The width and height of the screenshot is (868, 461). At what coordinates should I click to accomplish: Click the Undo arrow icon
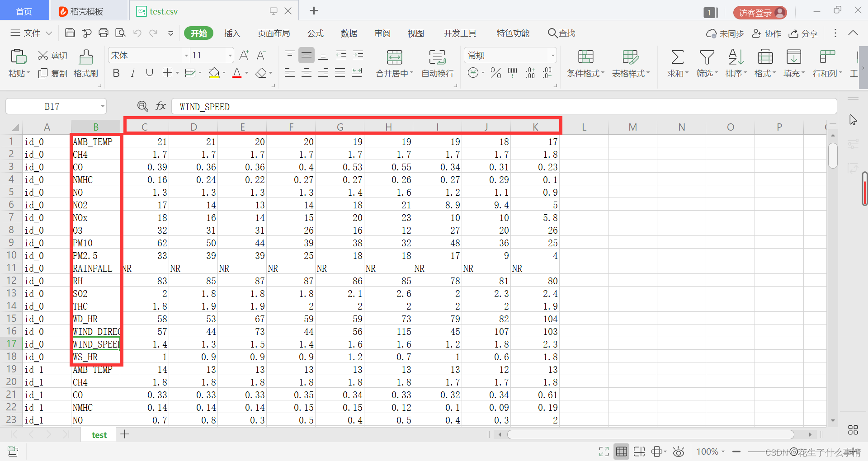coord(137,33)
